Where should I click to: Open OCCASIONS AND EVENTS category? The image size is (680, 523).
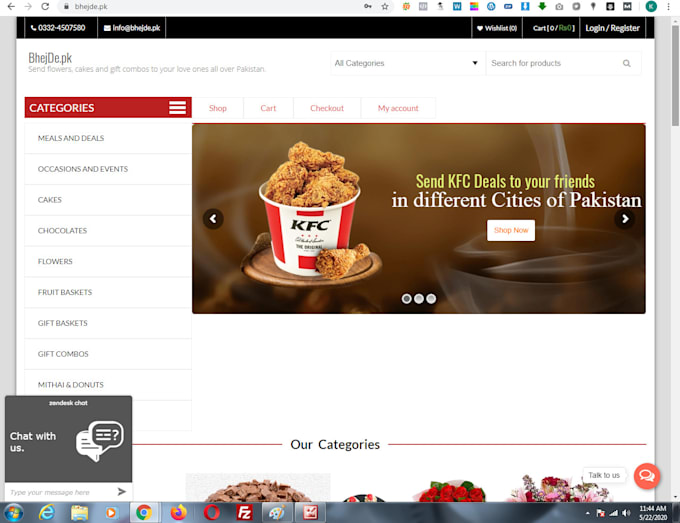[108, 169]
